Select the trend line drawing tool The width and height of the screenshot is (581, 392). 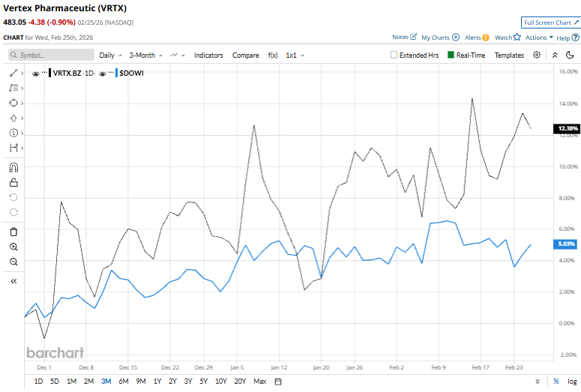click(13, 73)
